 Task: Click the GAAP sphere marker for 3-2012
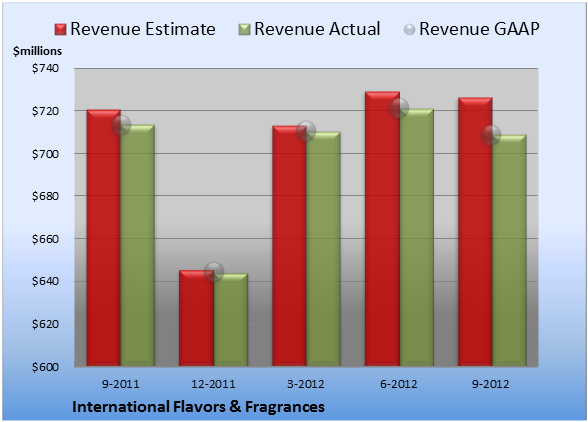306,131
